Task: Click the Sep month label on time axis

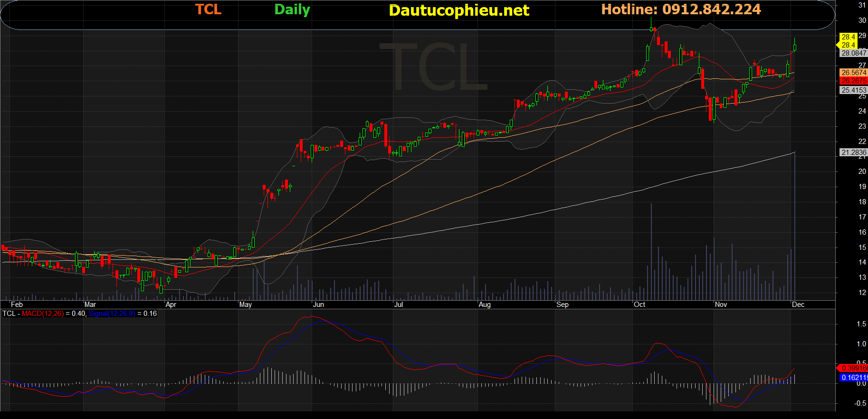Action: (563, 305)
